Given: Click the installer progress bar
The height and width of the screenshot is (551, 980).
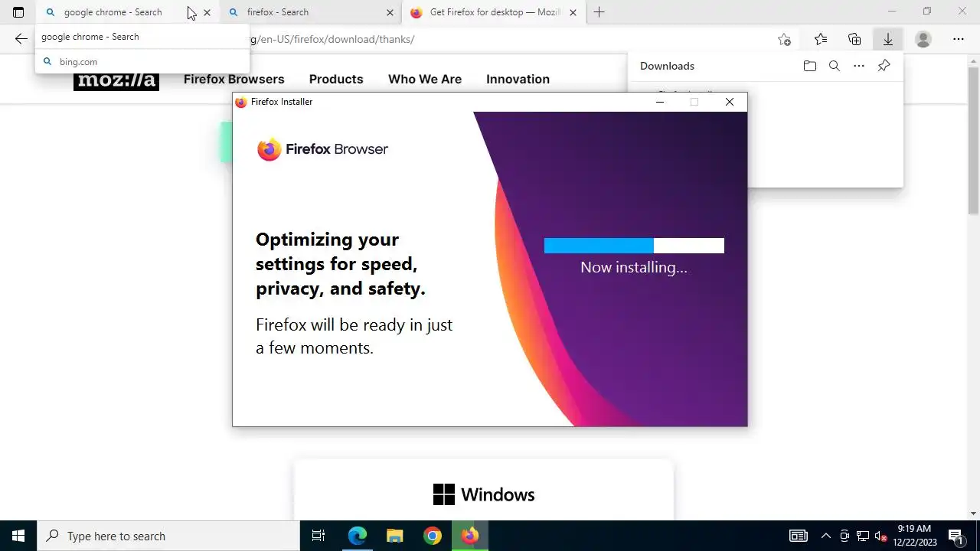Looking at the screenshot, I should (634, 246).
